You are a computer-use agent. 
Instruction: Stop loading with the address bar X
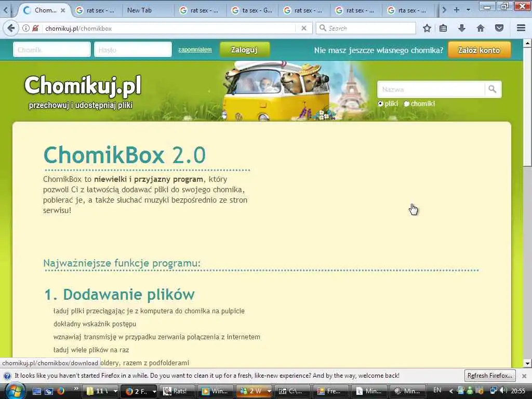tap(304, 28)
